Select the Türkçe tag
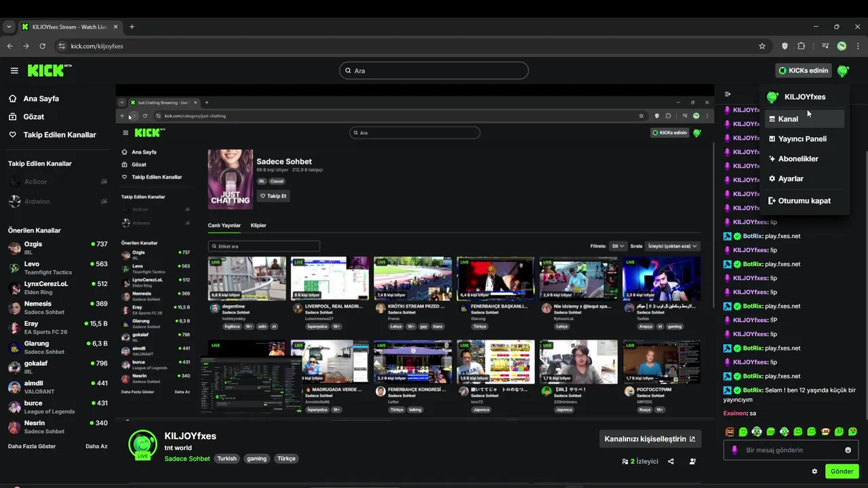The image size is (868, 488). (x=287, y=459)
